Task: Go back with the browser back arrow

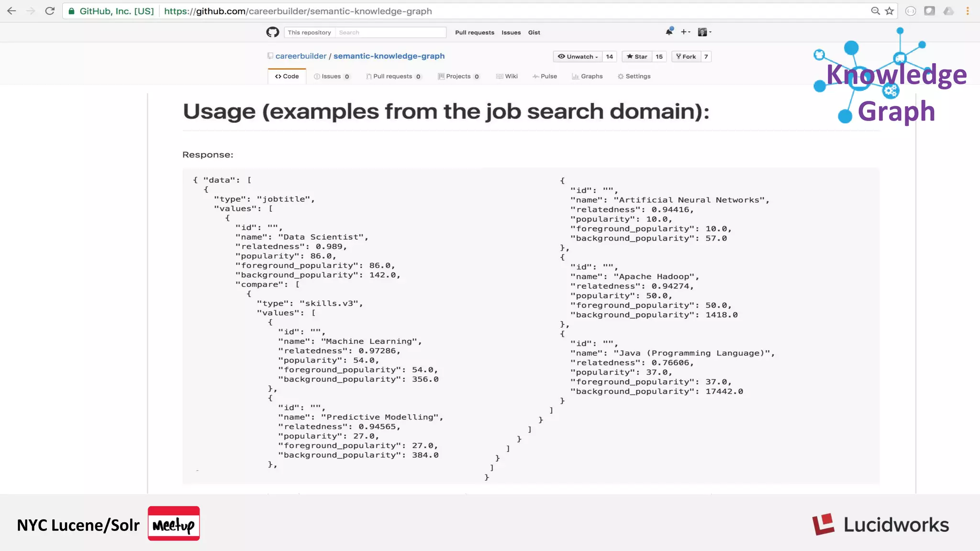Action: click(11, 11)
